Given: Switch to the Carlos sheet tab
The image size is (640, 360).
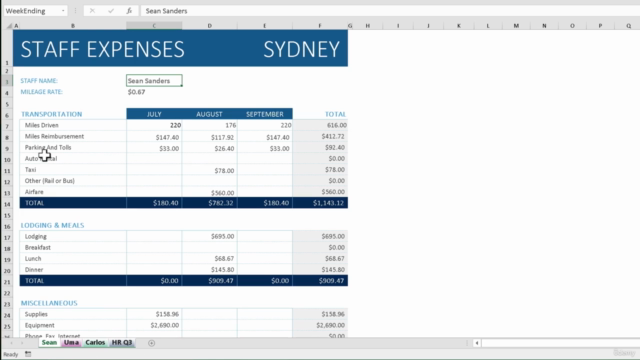Looking at the screenshot, I should click(x=95, y=342).
